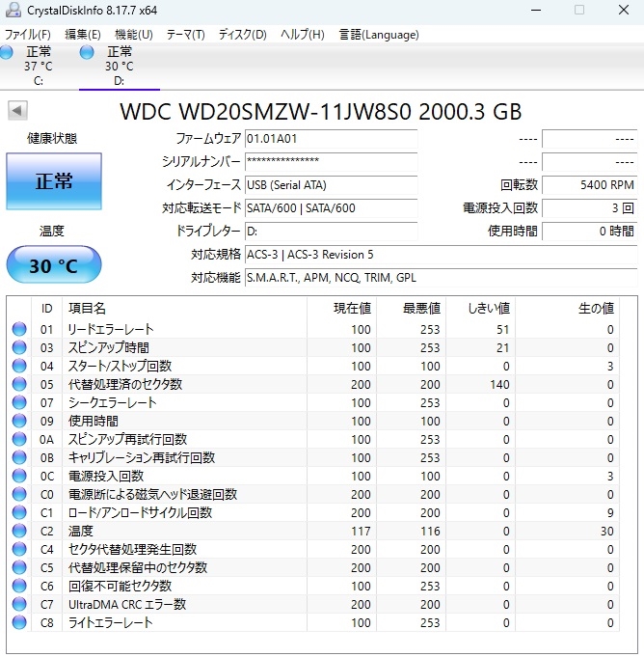Click status orb for row C2 温度

point(19,531)
